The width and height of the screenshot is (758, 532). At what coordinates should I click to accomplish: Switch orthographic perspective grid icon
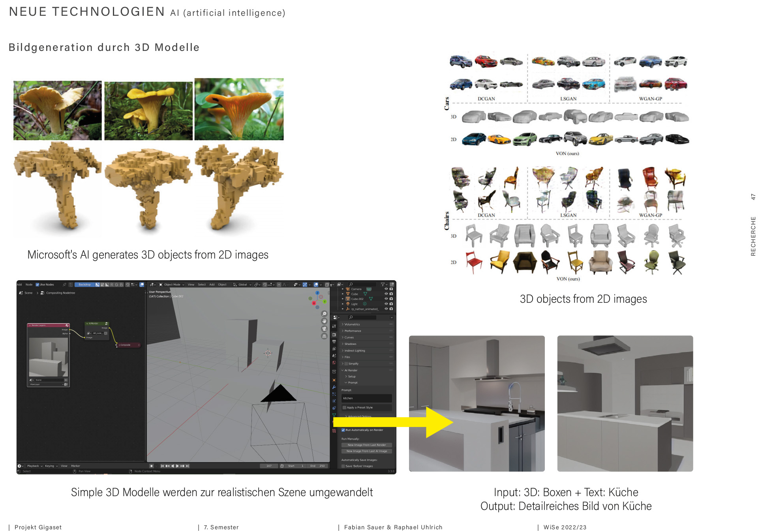325,336
